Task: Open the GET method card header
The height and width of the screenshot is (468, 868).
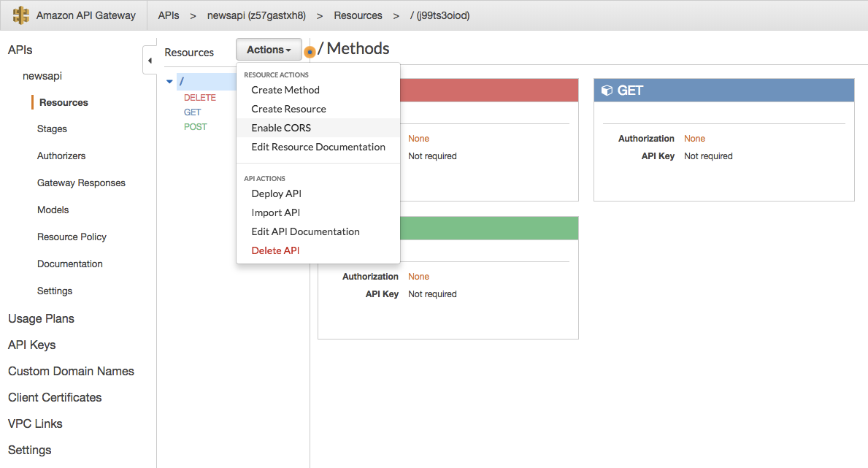Action: [724, 91]
